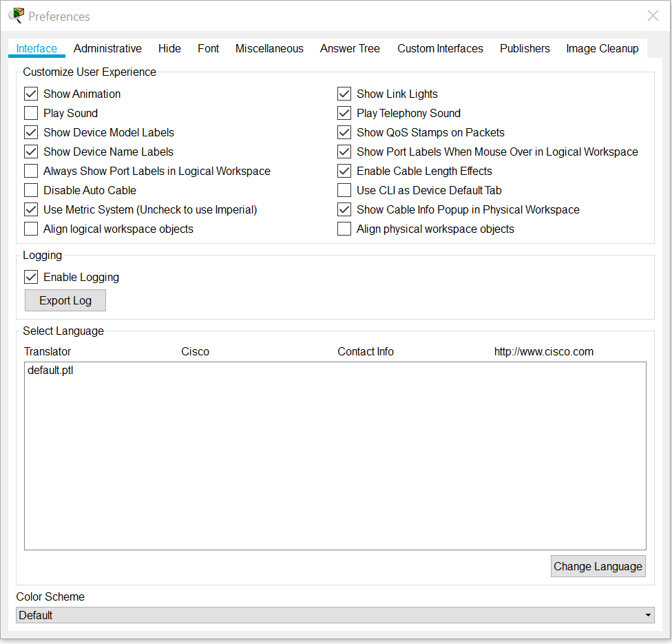Disable Enable Cable Length Effects

pyautogui.click(x=344, y=172)
